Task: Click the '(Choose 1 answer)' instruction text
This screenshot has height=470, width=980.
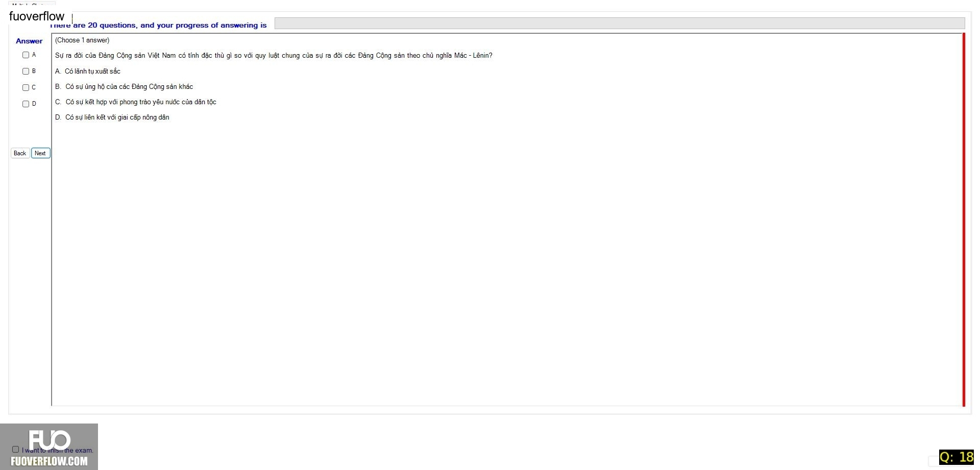Action: [82, 40]
